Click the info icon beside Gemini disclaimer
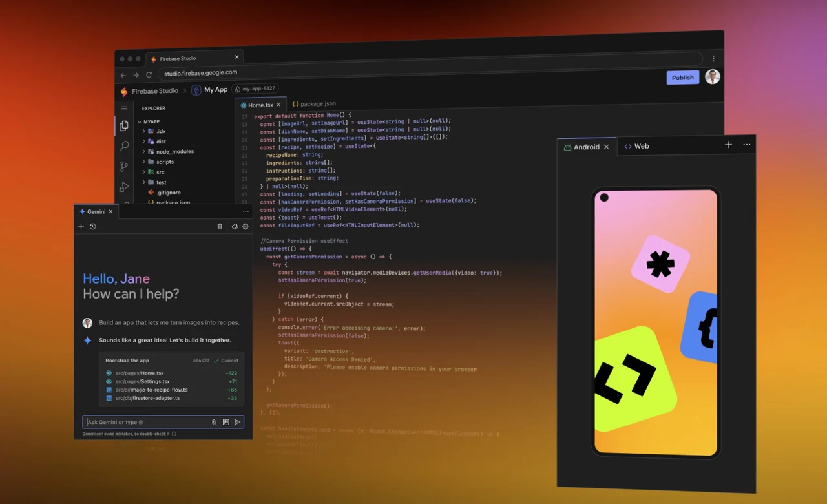The width and height of the screenshot is (827, 504). coord(174,434)
